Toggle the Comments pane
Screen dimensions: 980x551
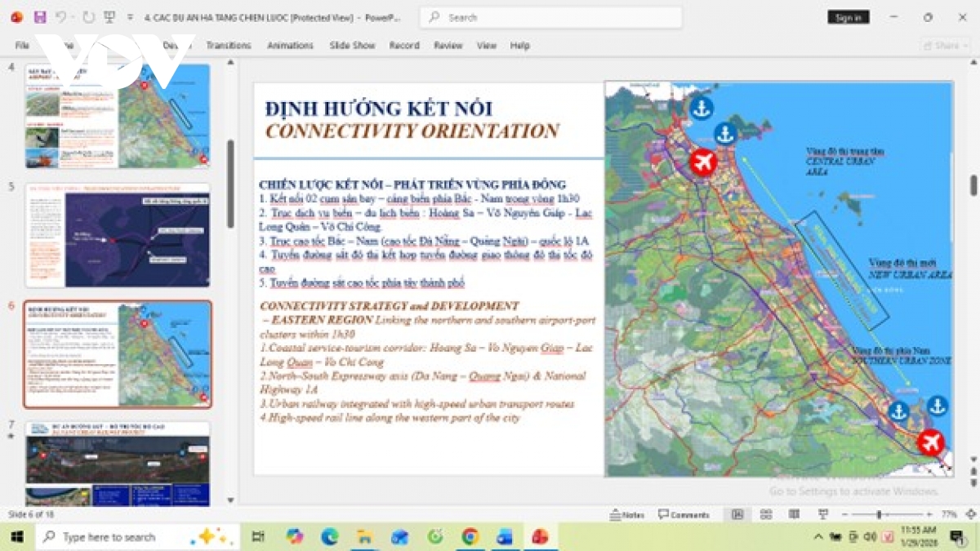(x=684, y=514)
